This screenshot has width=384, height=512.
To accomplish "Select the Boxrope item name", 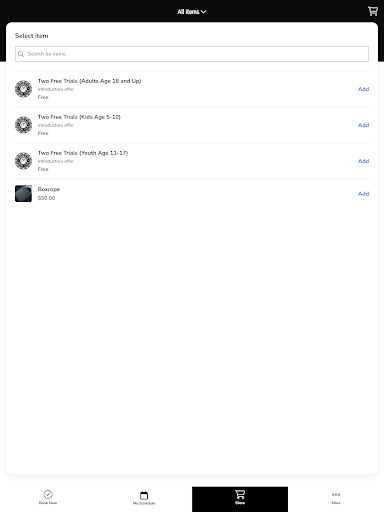I will [49, 189].
